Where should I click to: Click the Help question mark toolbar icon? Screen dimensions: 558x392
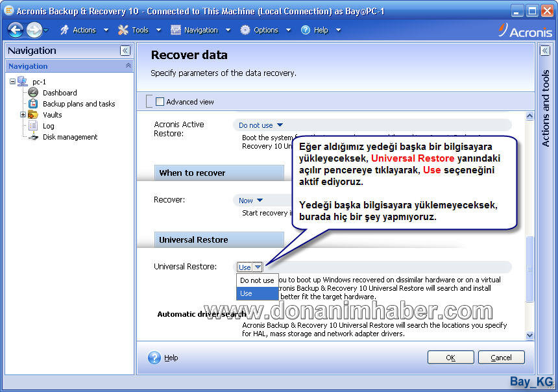tap(306, 30)
